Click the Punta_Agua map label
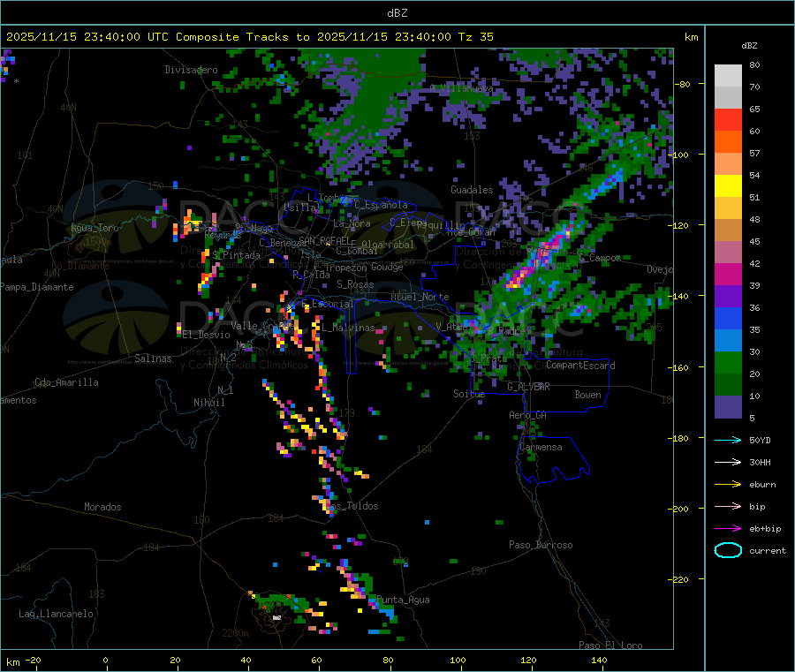Viewport: 795px width, 672px height. pos(403,600)
